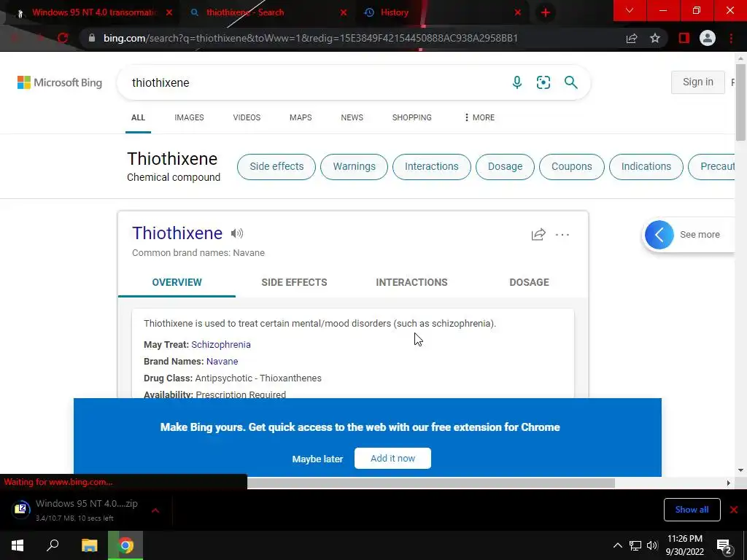Open the clock showing 11:26 PM

pyautogui.click(x=685, y=545)
